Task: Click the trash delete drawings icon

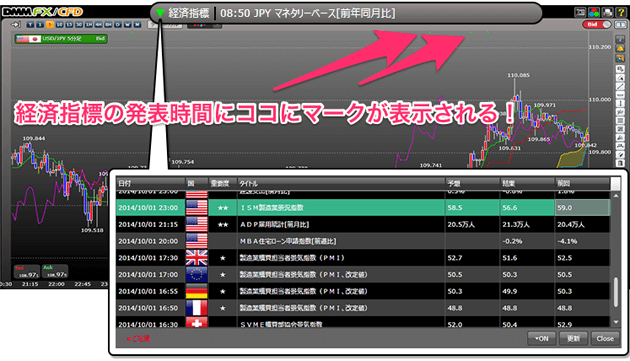Action: (620, 163)
